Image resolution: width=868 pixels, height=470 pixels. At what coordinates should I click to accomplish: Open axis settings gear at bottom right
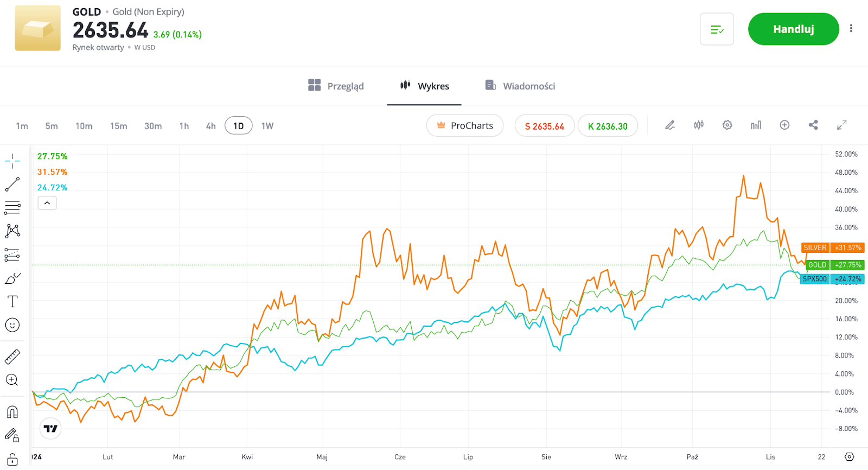tap(850, 457)
